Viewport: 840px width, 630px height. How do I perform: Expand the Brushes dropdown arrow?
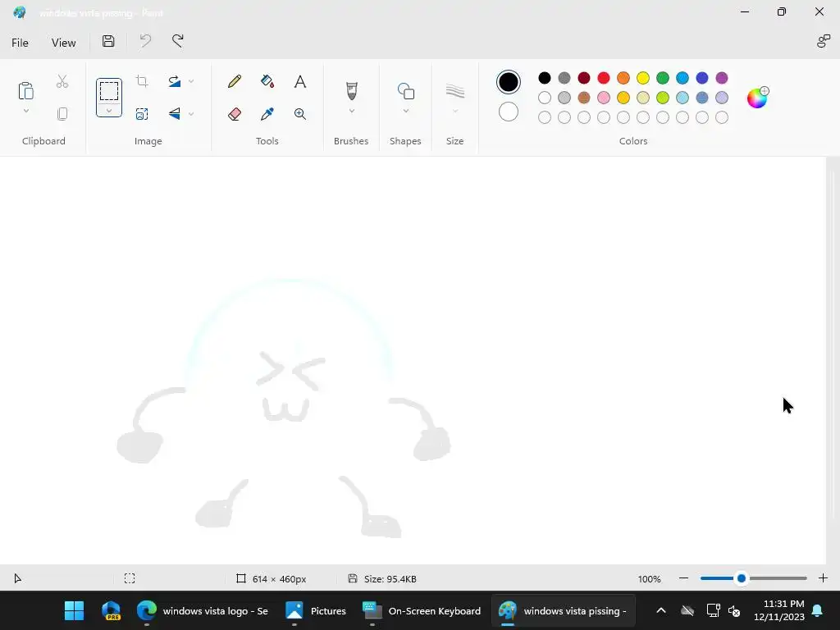pos(351,111)
